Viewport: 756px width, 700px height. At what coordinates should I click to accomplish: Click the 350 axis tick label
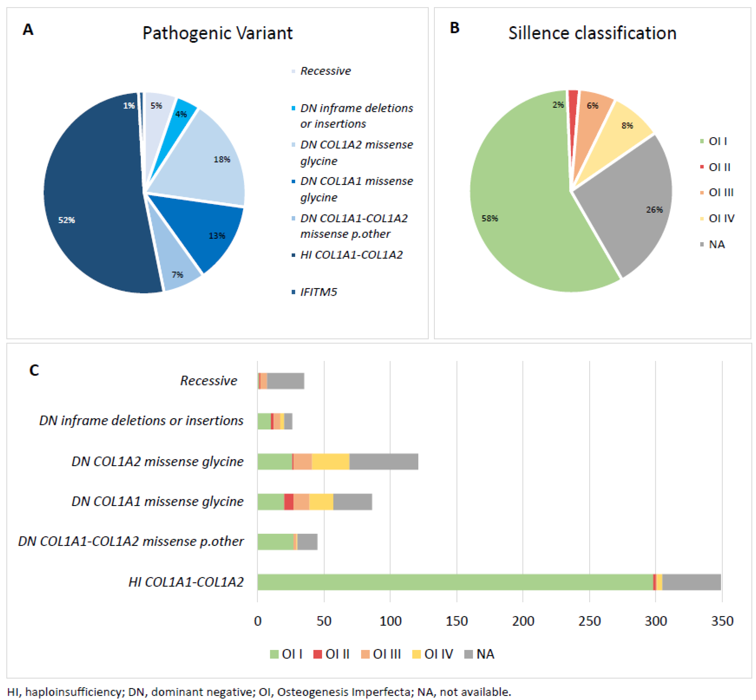pos(722,621)
